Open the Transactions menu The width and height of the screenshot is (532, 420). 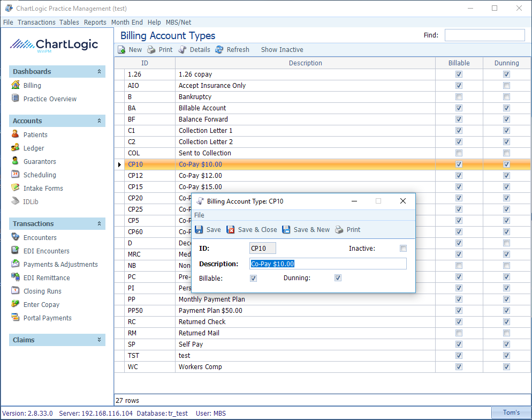click(x=36, y=22)
